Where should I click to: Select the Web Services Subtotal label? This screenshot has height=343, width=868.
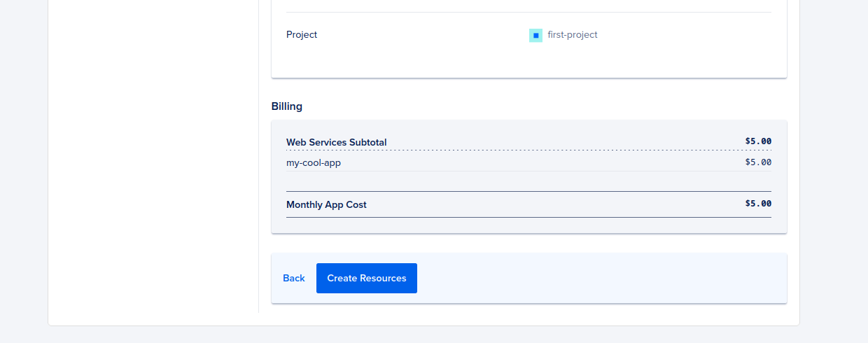click(x=337, y=142)
